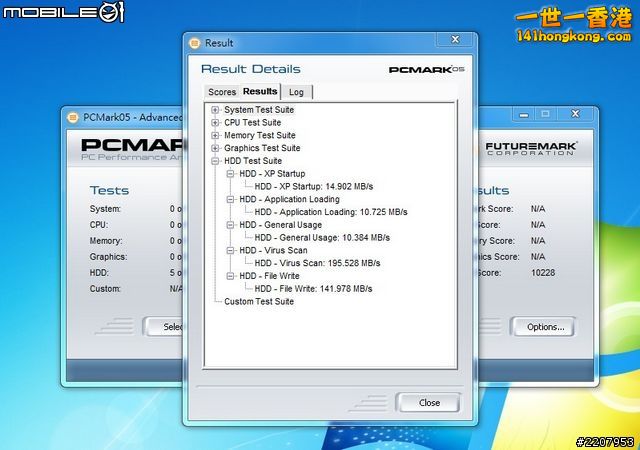Collapse the HDD Test Suite node
This screenshot has width=640, height=450.
pyautogui.click(x=215, y=161)
